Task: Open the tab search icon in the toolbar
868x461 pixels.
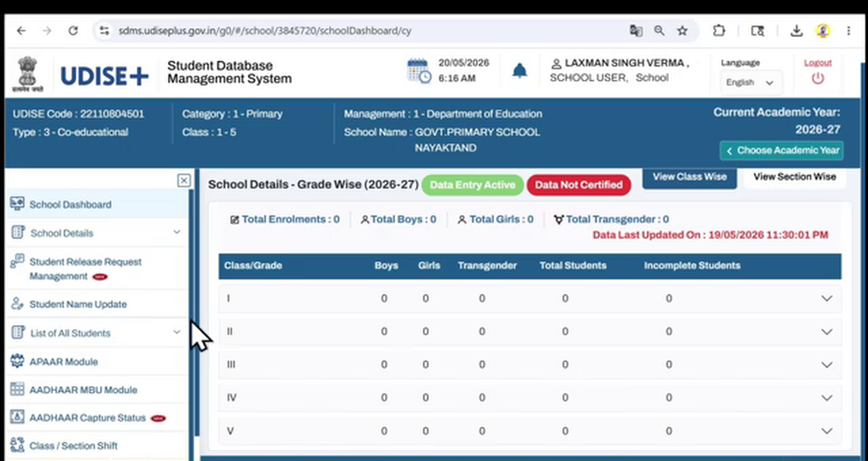Action: tap(758, 31)
